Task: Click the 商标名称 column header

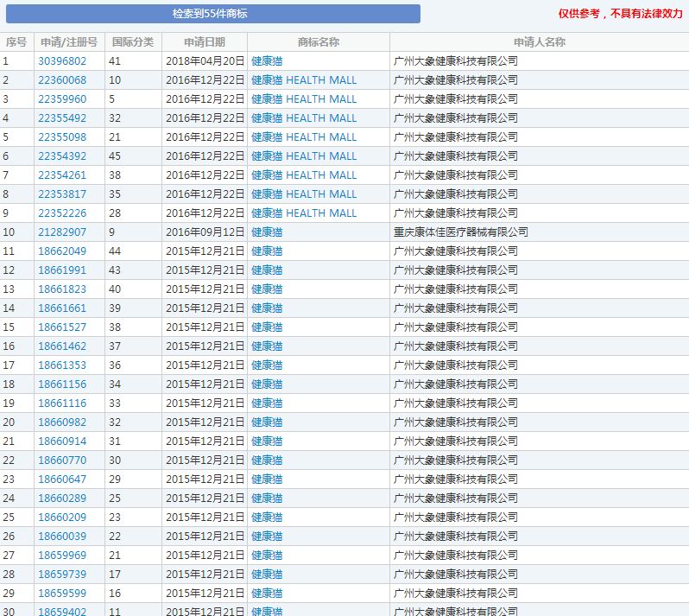Action: (x=319, y=42)
